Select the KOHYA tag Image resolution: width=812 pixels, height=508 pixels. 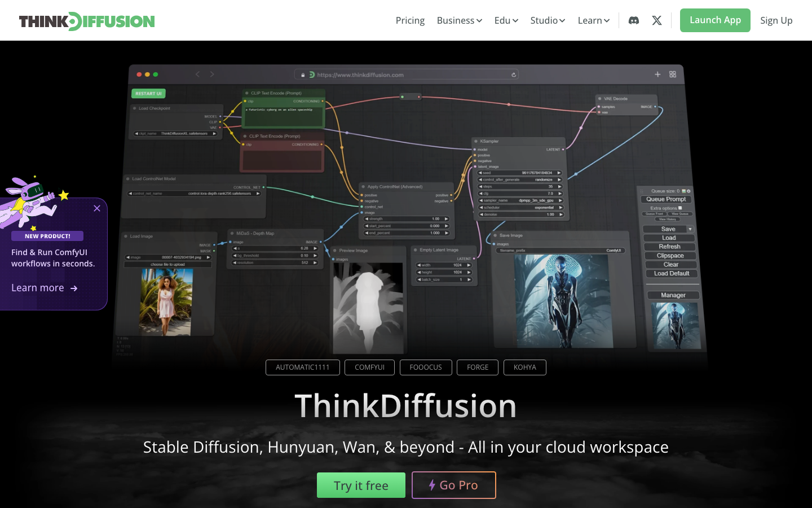(525, 367)
